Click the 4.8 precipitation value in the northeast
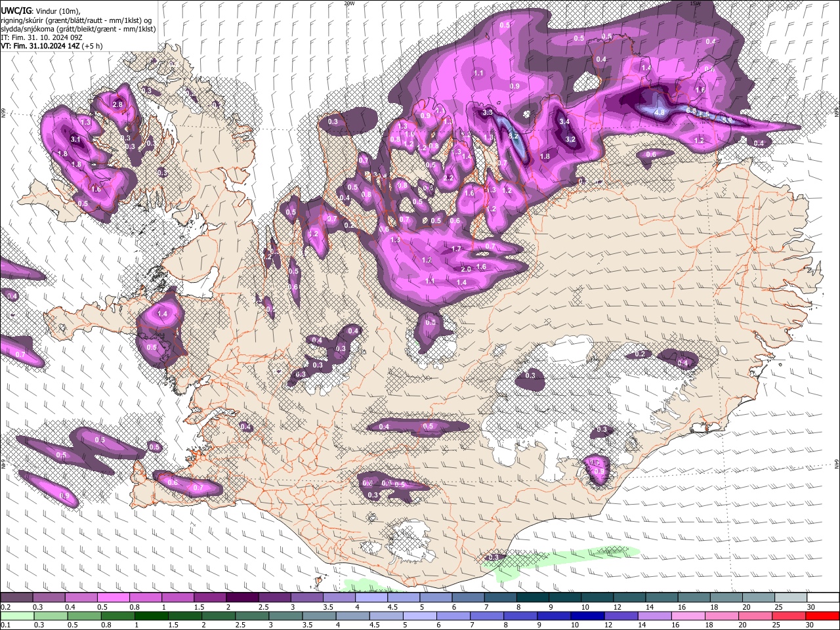The width and height of the screenshot is (840, 630). pos(660,112)
